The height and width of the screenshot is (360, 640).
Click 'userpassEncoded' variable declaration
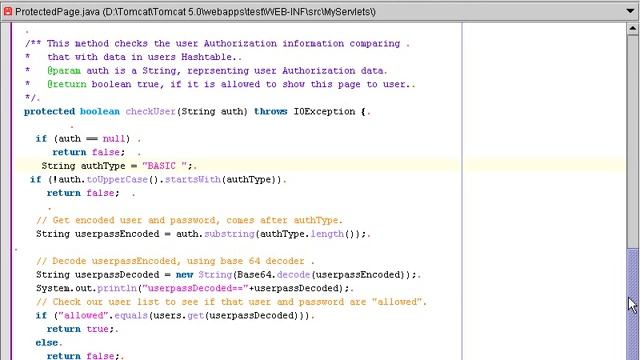[117, 234]
